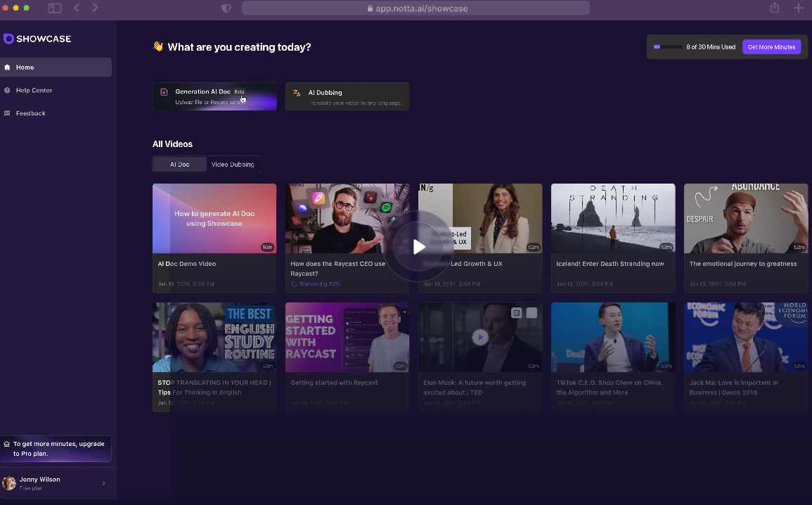Click the Jenny Wilson Free plan profile row
812x505 pixels.
[x=56, y=483]
